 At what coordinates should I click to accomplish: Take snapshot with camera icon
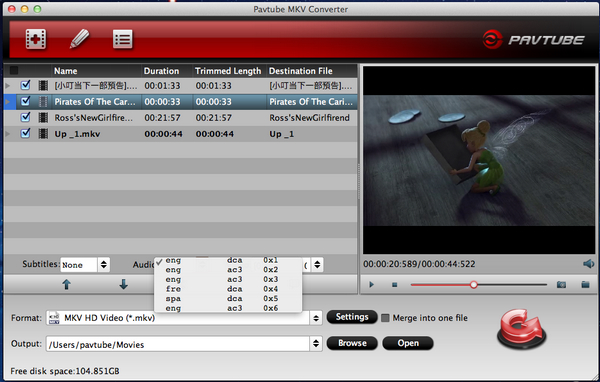(561, 284)
